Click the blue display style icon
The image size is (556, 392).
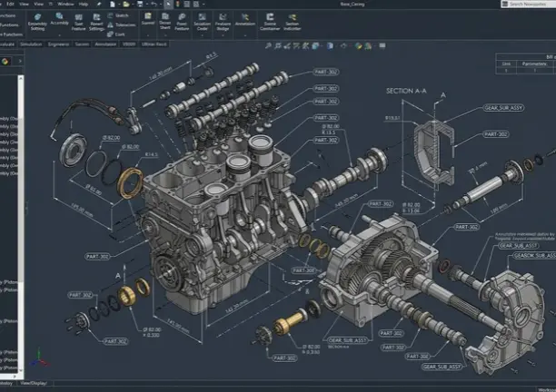tap(330, 45)
